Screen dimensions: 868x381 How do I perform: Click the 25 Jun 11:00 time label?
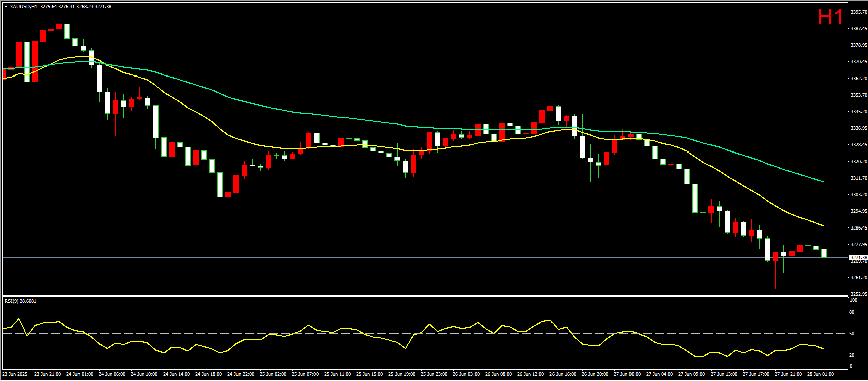coord(338,374)
